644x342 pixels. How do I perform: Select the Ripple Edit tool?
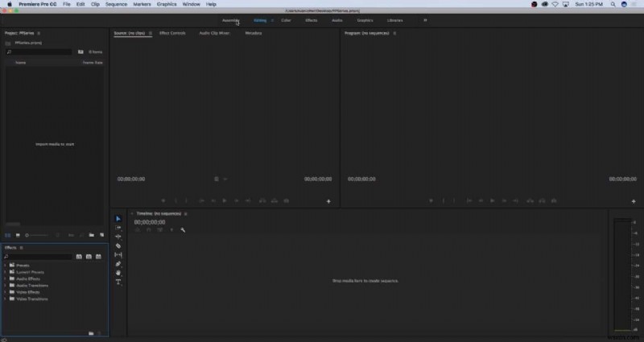click(118, 237)
